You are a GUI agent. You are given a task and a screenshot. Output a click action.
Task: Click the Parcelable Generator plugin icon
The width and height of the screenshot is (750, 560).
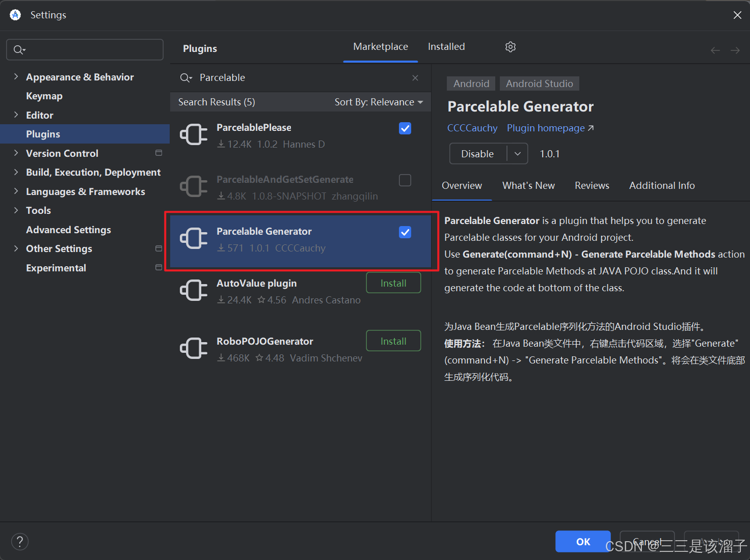(194, 238)
